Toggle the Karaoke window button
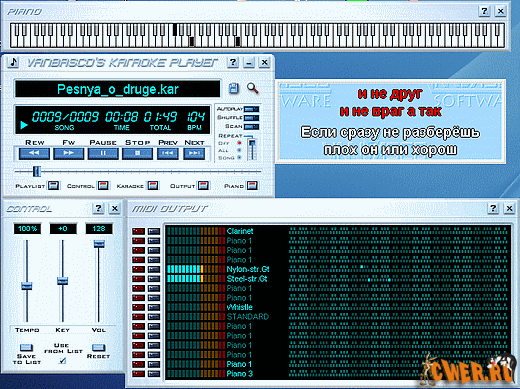Image resolution: width=520 pixels, height=389 pixels. (153, 185)
